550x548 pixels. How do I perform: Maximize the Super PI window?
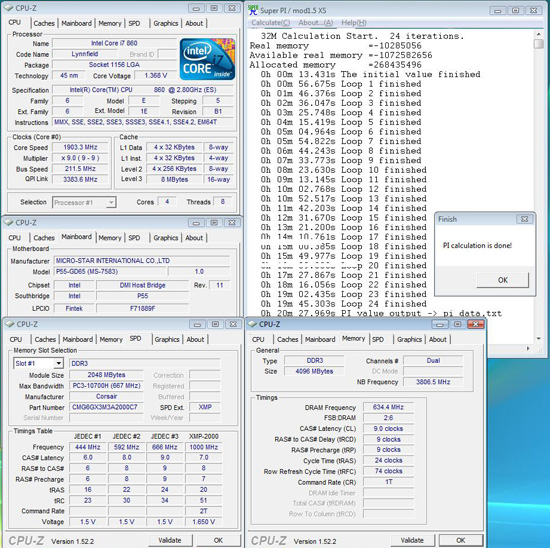[515, 11]
